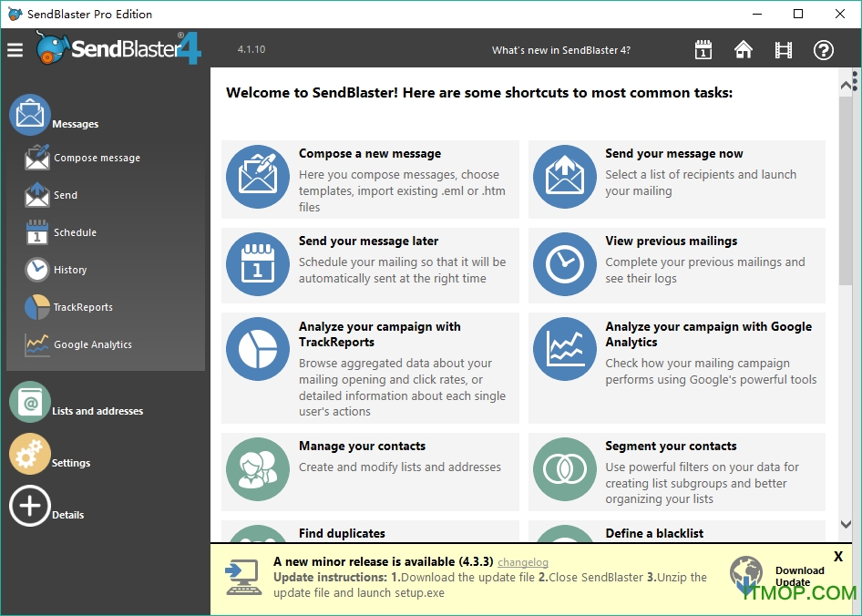862x616 pixels.
Task: Click the Find duplicates heading
Action: point(342,533)
